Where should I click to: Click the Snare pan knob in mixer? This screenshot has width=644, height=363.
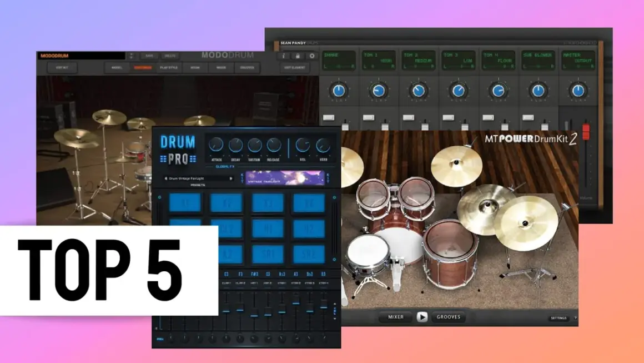click(339, 91)
